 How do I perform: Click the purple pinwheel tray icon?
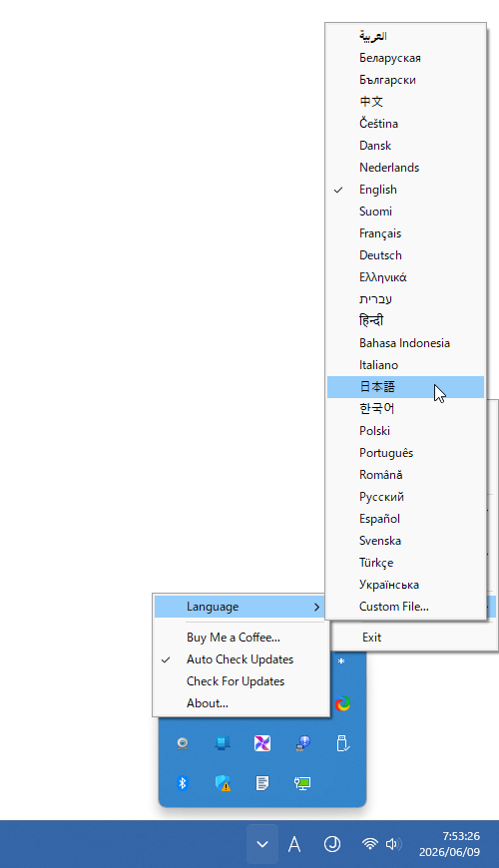point(262,743)
